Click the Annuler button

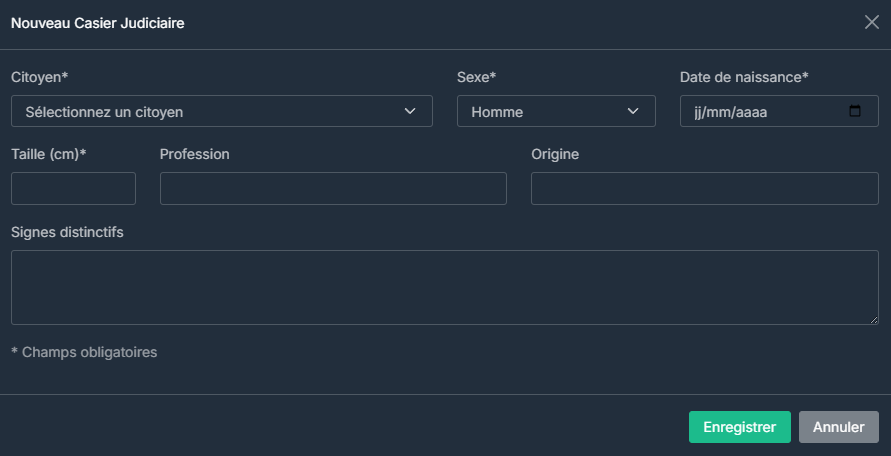pyautogui.click(x=839, y=427)
